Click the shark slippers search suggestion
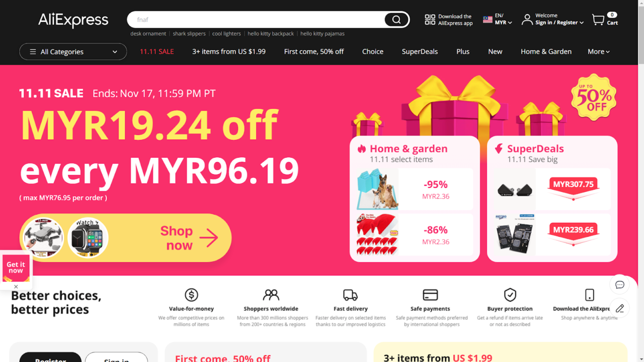The height and width of the screenshot is (362, 644). (189, 34)
